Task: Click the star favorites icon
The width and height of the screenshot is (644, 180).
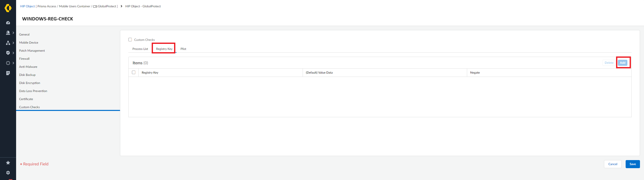Action: pos(8,163)
